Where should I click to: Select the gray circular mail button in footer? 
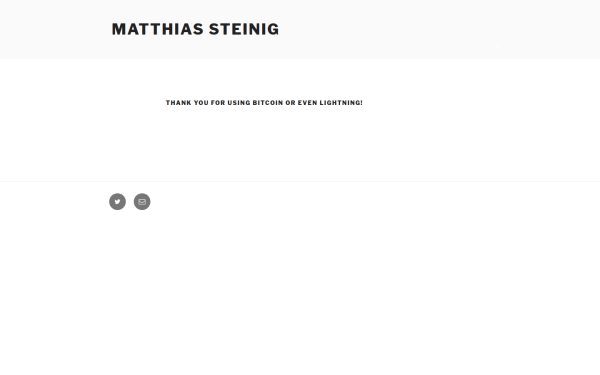coord(142,202)
